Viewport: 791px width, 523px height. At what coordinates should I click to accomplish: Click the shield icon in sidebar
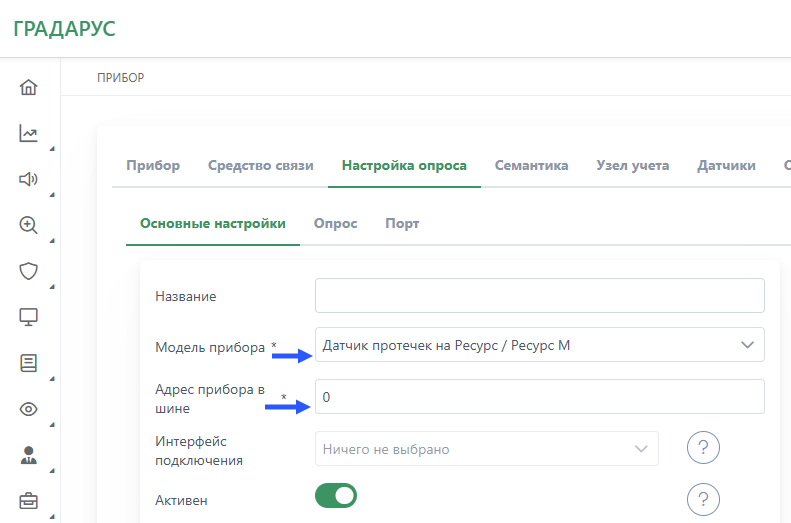pyautogui.click(x=29, y=271)
